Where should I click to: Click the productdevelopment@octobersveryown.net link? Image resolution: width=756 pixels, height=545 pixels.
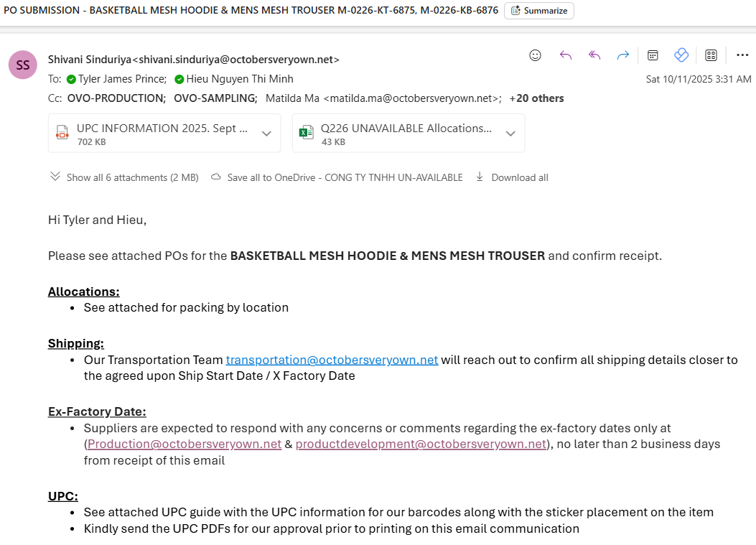coord(421,444)
